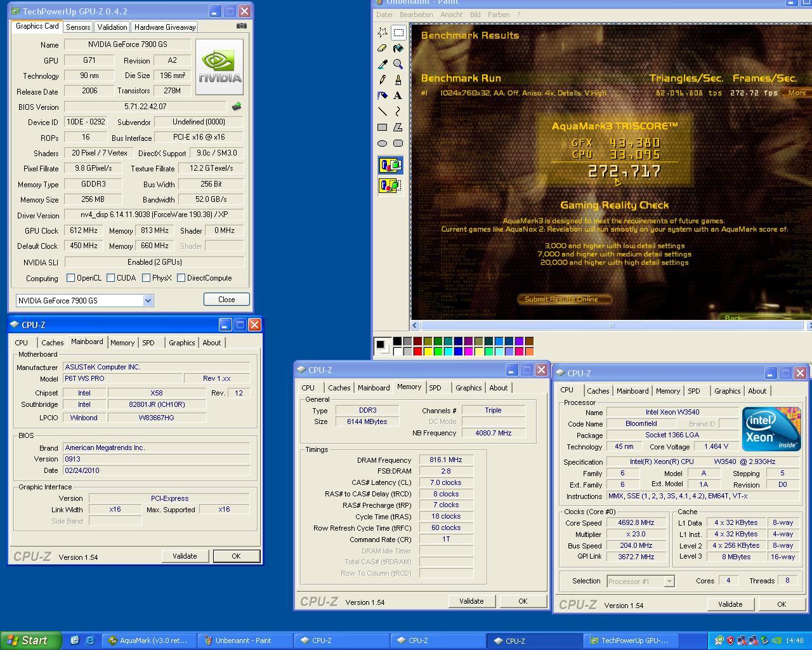Select the Airbrush spray tool
The width and height of the screenshot is (812, 650).
click(383, 96)
